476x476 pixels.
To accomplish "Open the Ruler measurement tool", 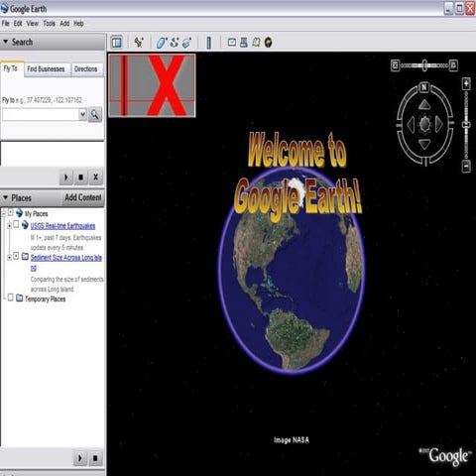I will 208,43.
